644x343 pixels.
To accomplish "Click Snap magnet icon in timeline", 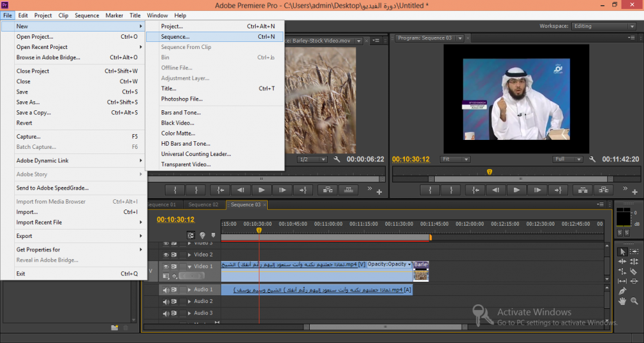I will pos(191,236).
